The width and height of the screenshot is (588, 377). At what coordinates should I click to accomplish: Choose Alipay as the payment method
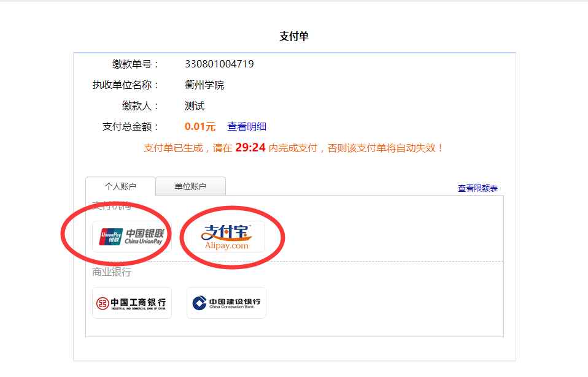[x=226, y=237]
